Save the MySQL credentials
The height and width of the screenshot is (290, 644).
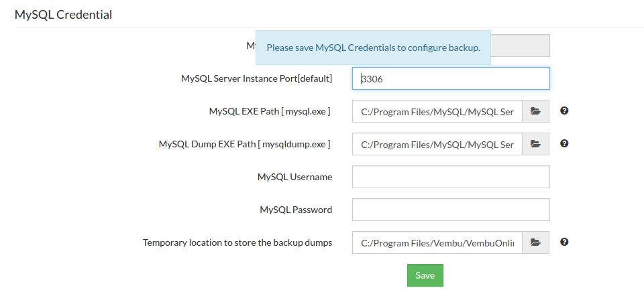coord(425,275)
